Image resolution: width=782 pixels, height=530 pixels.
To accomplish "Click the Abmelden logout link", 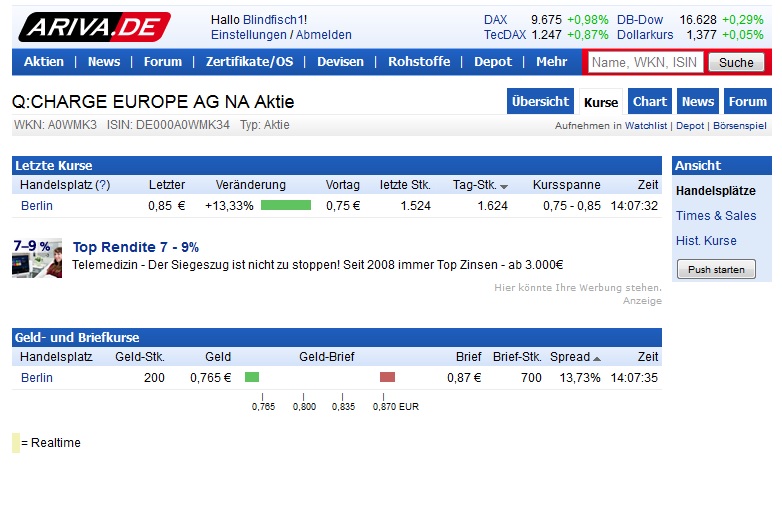I will pyautogui.click(x=324, y=35).
